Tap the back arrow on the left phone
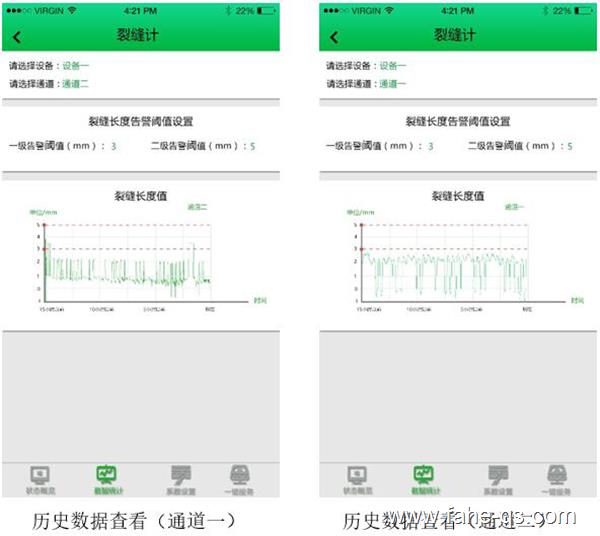The width and height of the screenshot is (600, 536). [17, 37]
